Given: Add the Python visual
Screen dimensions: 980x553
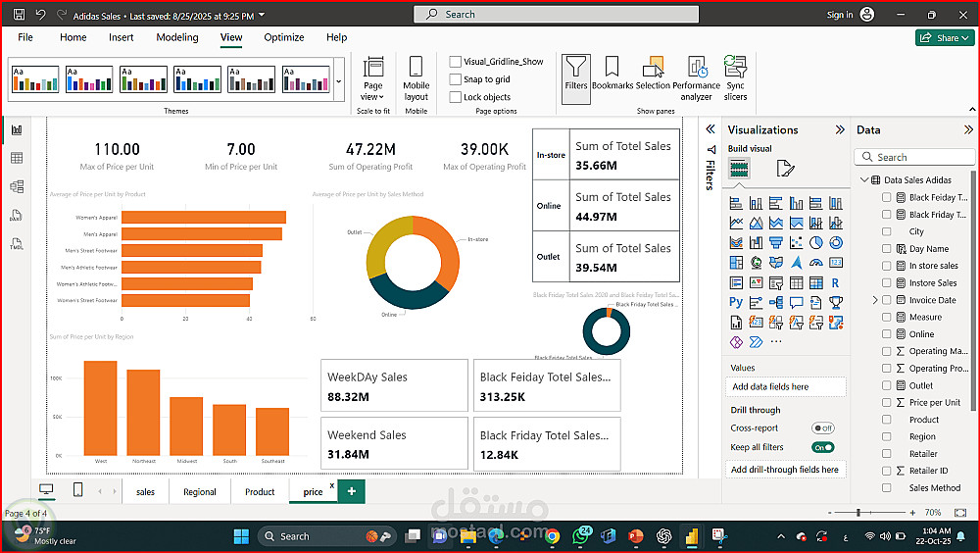Looking at the screenshot, I should (736, 303).
